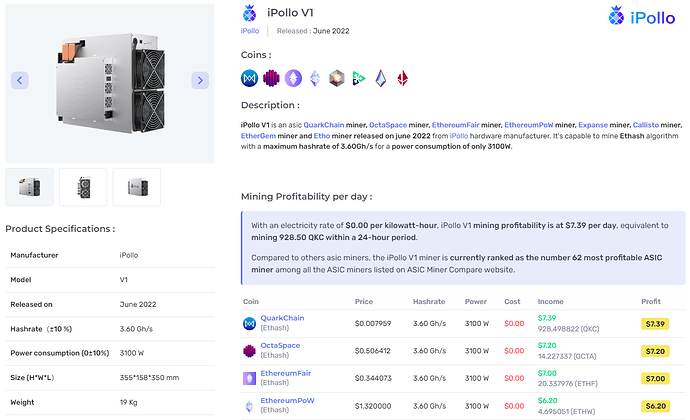Click the OctaSpace coin icon under Coins
This screenshot has height=420, width=690.
272,78
